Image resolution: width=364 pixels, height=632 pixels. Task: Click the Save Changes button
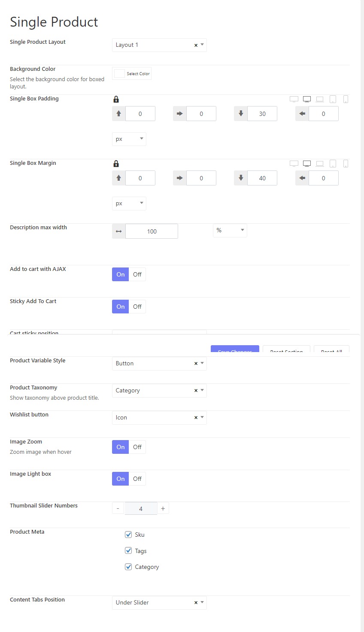(x=235, y=349)
